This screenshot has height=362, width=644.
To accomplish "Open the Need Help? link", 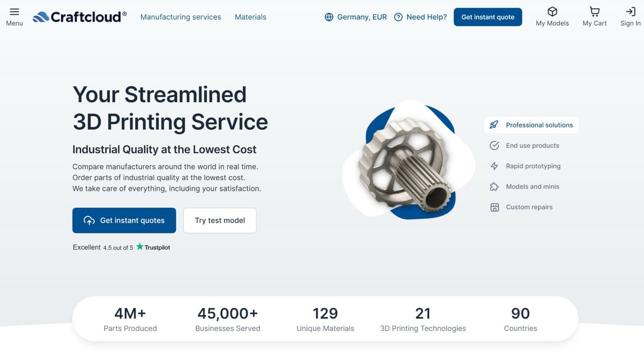I will 420,17.
